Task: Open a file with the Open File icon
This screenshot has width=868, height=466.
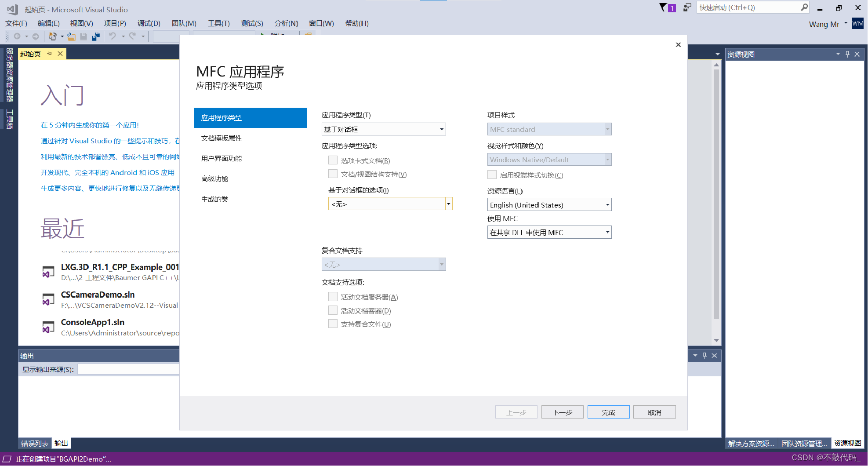Action: click(x=71, y=36)
